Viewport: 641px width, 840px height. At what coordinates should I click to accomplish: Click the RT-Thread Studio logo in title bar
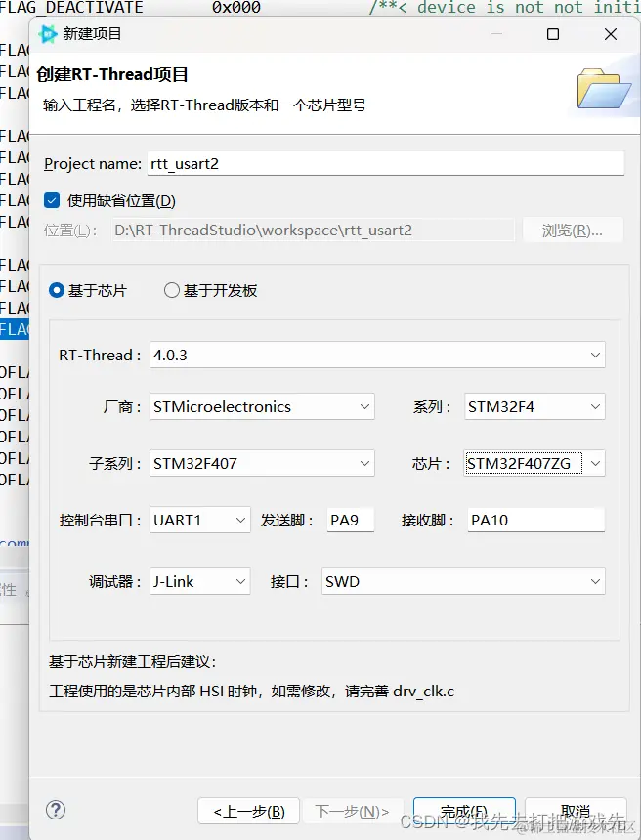47,34
